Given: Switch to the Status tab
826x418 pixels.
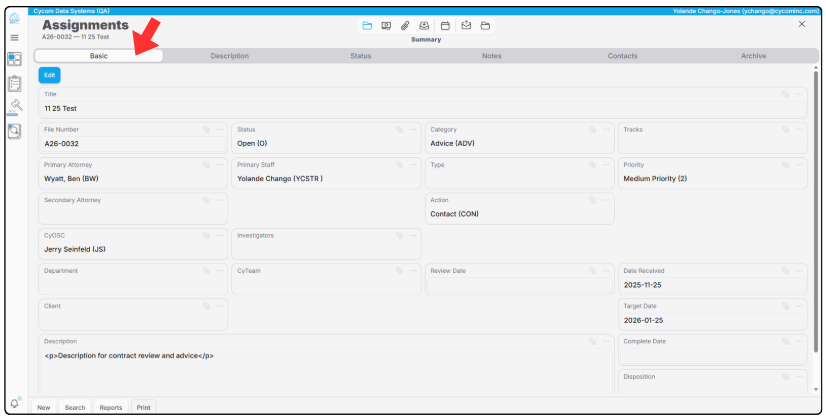Looking at the screenshot, I should tap(360, 55).
